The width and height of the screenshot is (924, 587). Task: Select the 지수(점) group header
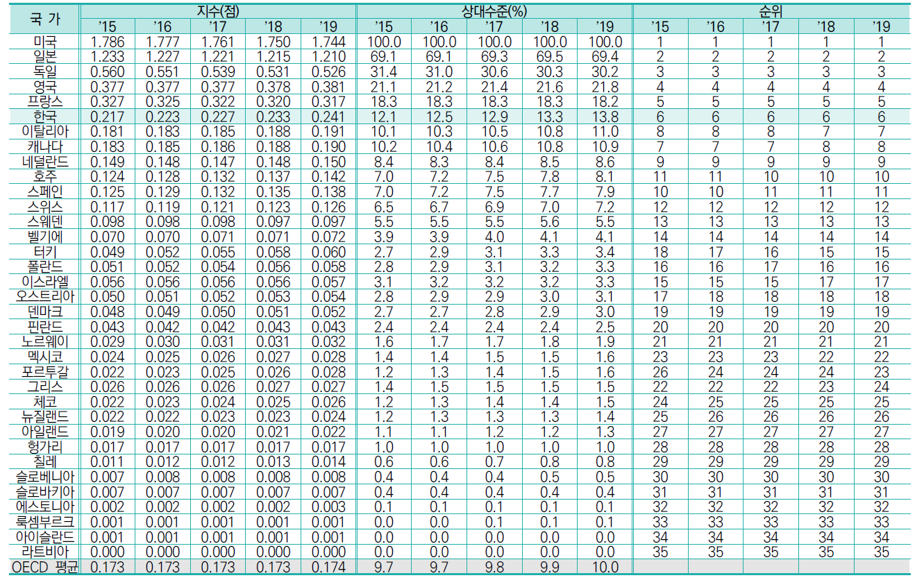click(218, 11)
